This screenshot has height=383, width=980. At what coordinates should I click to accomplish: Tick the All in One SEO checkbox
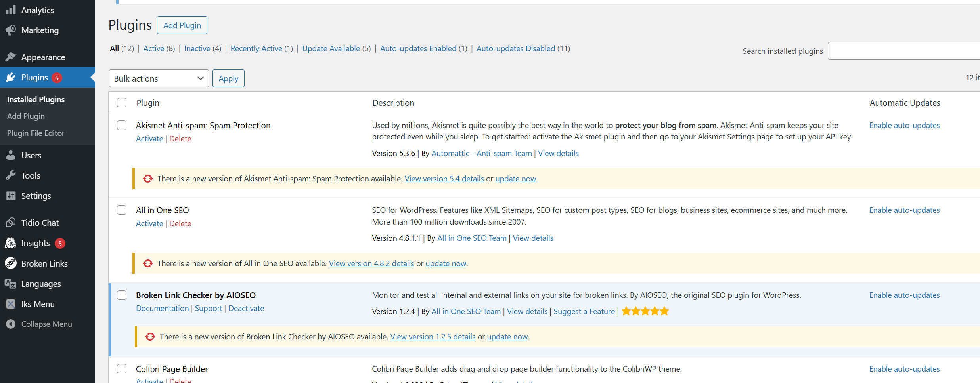coord(122,210)
